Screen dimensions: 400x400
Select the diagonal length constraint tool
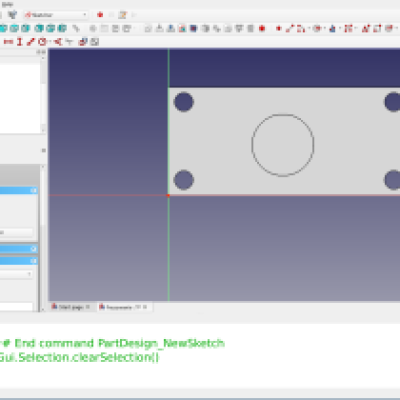[x=31, y=42]
